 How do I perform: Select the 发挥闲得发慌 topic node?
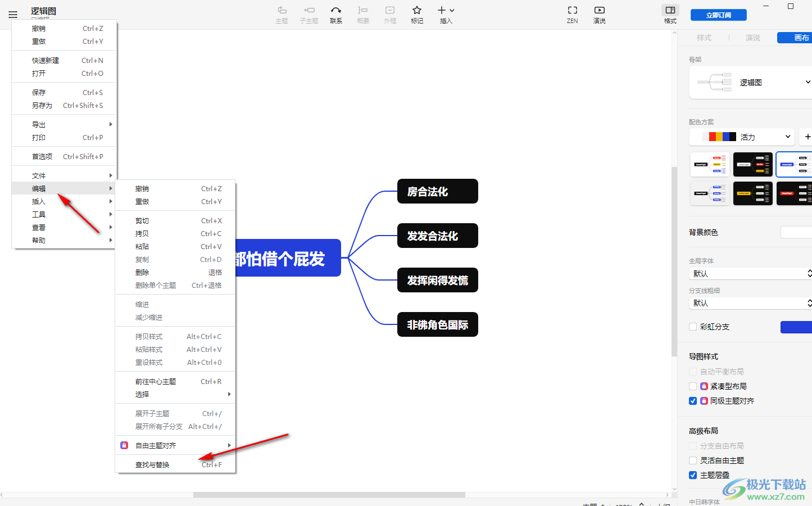tap(438, 280)
